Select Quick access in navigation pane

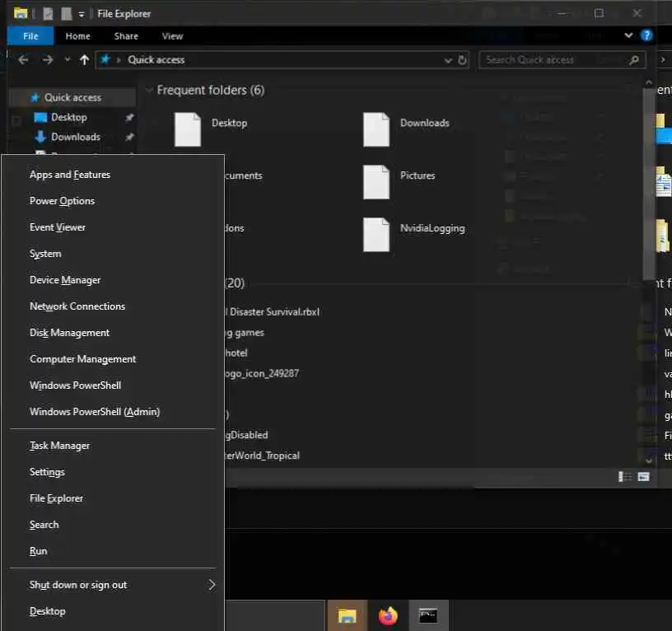click(x=72, y=98)
